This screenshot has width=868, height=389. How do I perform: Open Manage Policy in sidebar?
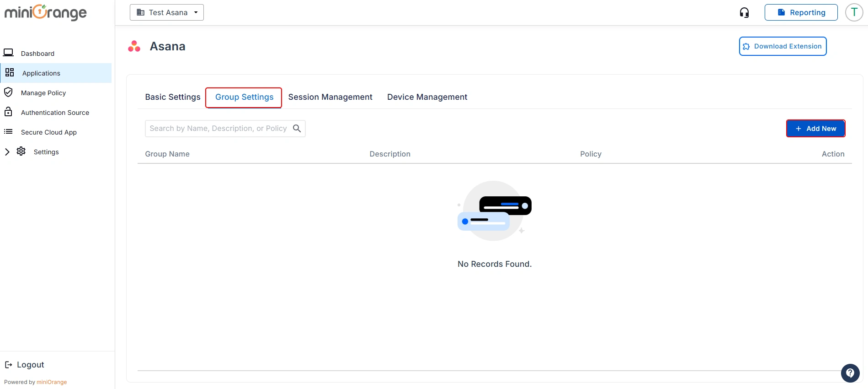[x=43, y=93]
